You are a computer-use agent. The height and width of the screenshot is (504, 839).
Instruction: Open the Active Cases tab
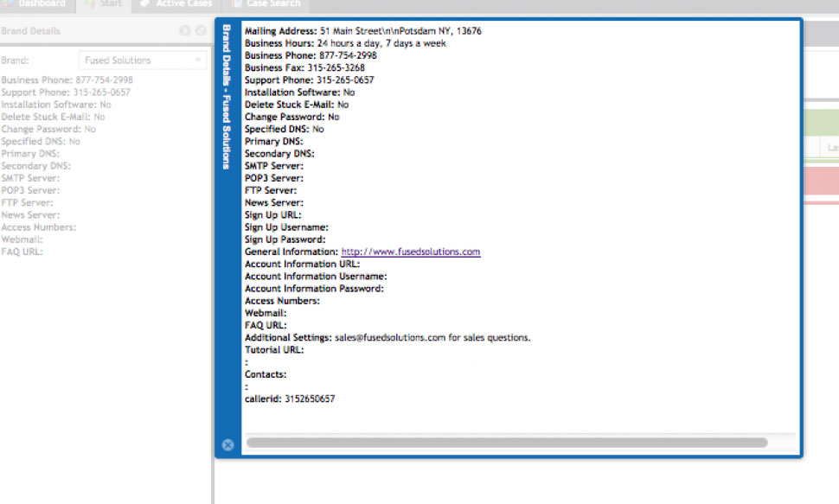pyautogui.click(x=176, y=3)
